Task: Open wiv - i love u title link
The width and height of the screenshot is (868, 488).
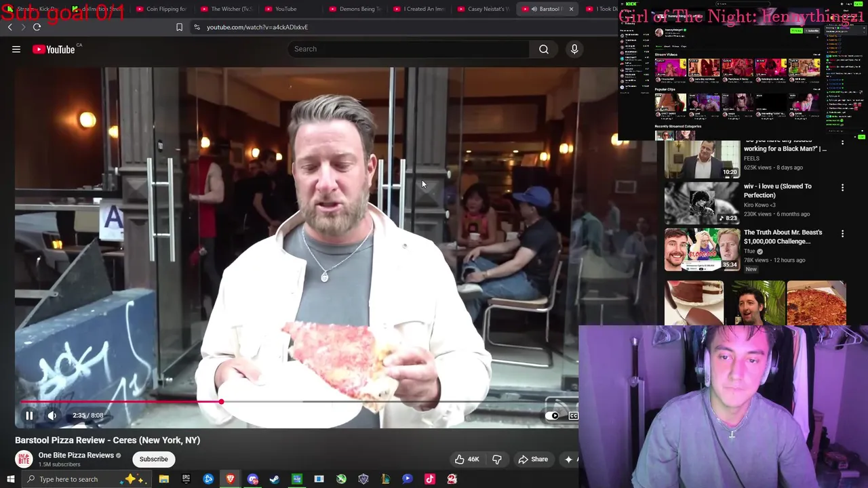Action: 777,190
